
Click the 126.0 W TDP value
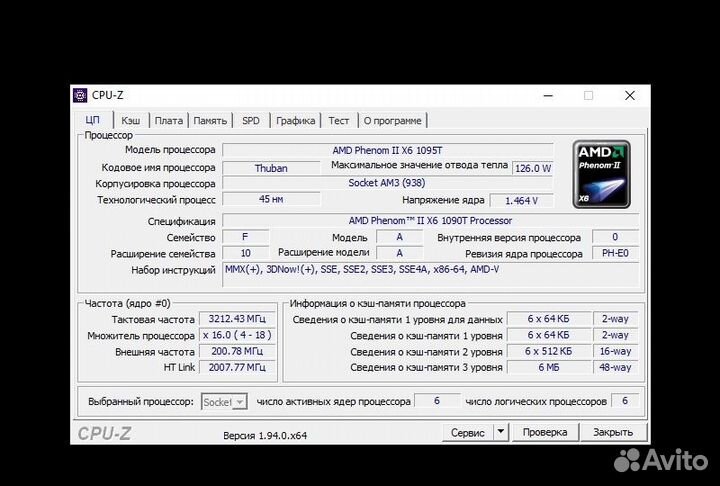533,168
